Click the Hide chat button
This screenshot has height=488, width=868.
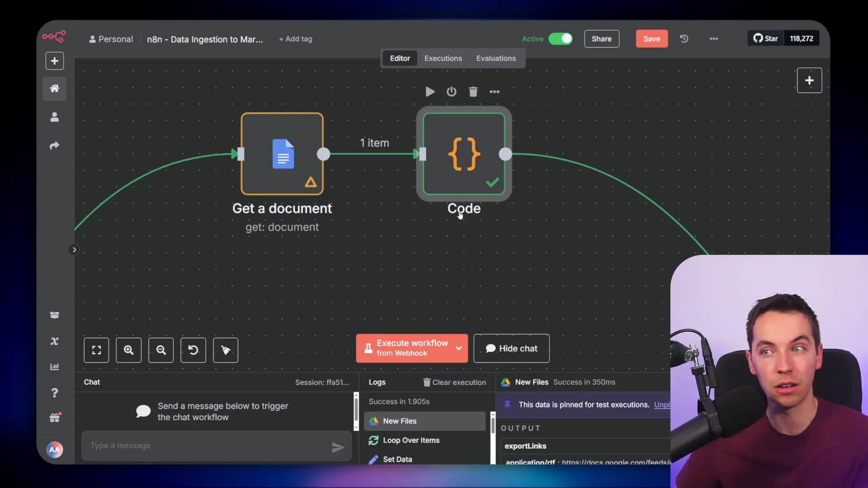(511, 348)
